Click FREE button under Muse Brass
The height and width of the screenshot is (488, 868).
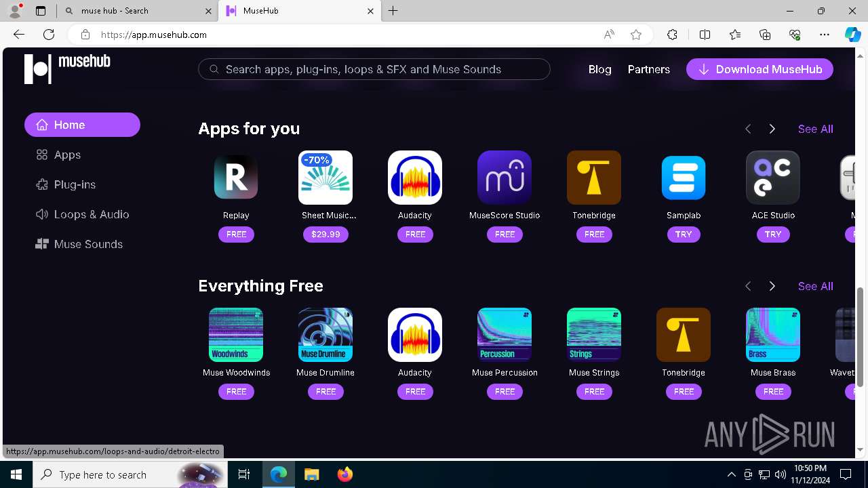[x=773, y=392]
